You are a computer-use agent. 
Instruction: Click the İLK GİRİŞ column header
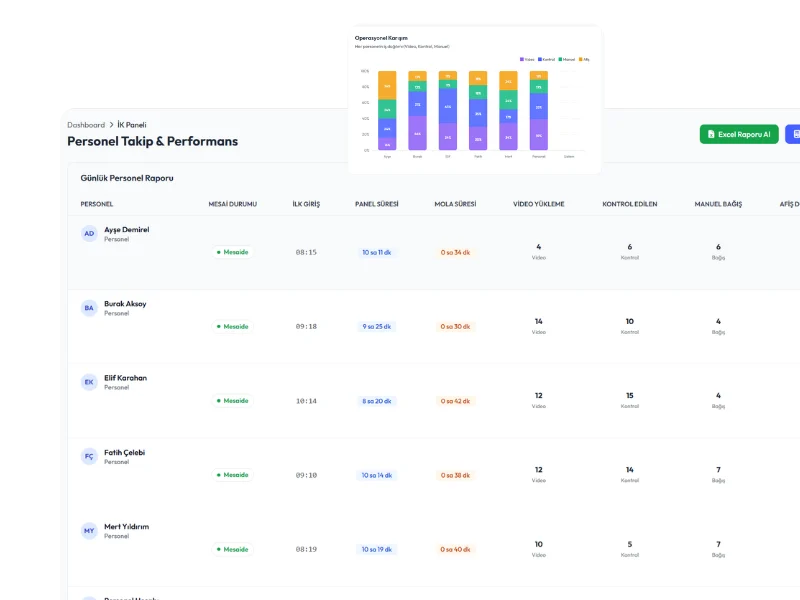tap(306, 204)
